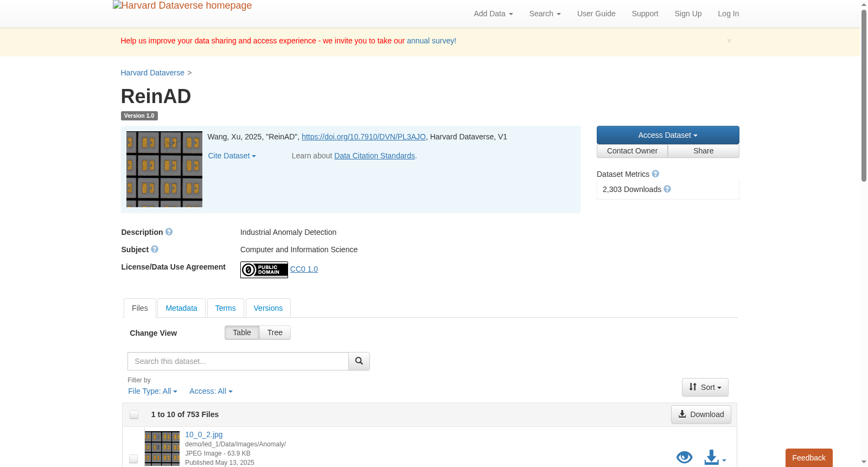Open the Harvard Dataverse homepage logo
868x467 pixels.
pos(182,5)
